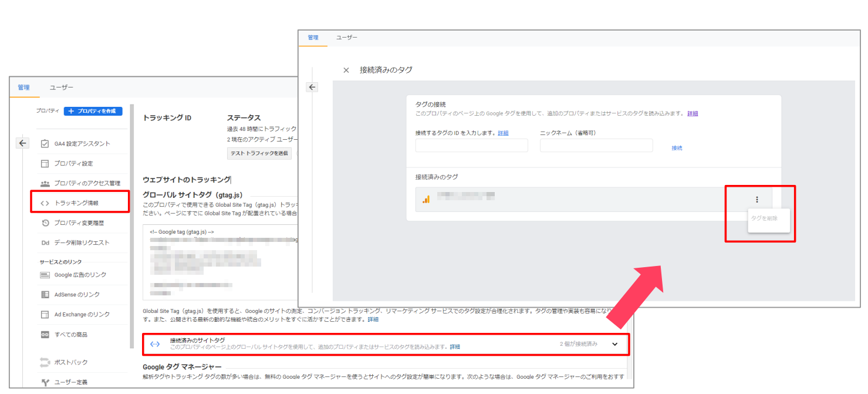Close the 接続済みのタグ panel with X
Image resolution: width=868 pixels, height=394 pixels.
[x=346, y=70]
